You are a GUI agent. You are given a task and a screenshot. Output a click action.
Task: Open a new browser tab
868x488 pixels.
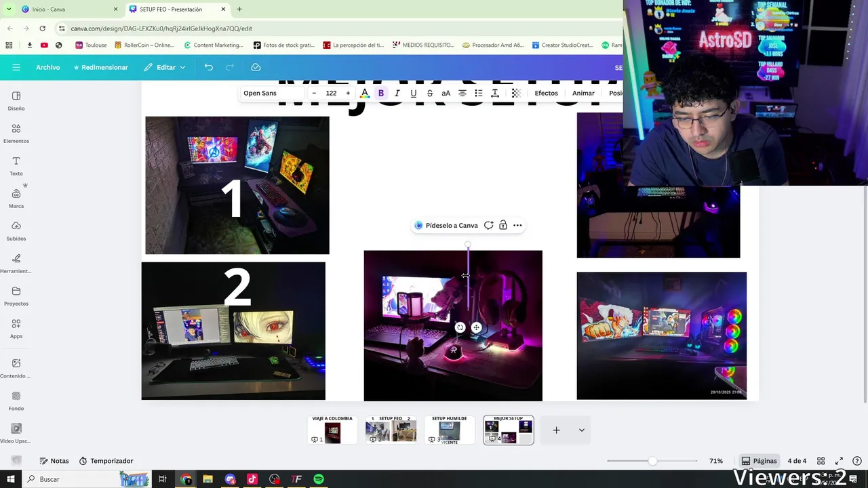(239, 9)
